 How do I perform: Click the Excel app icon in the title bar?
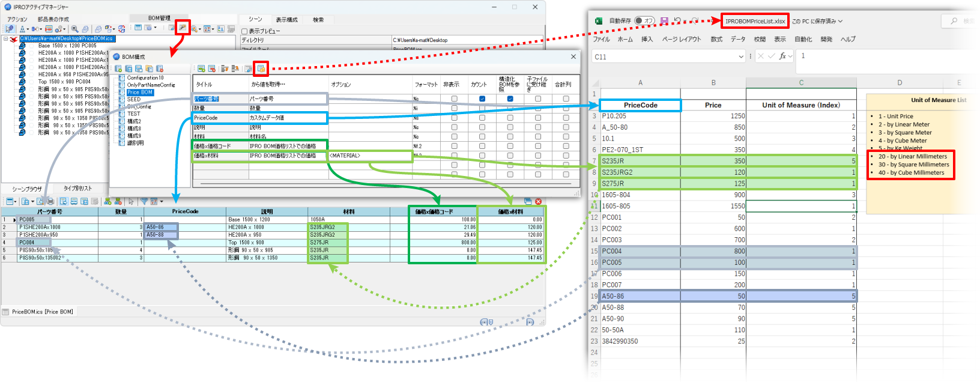(598, 21)
